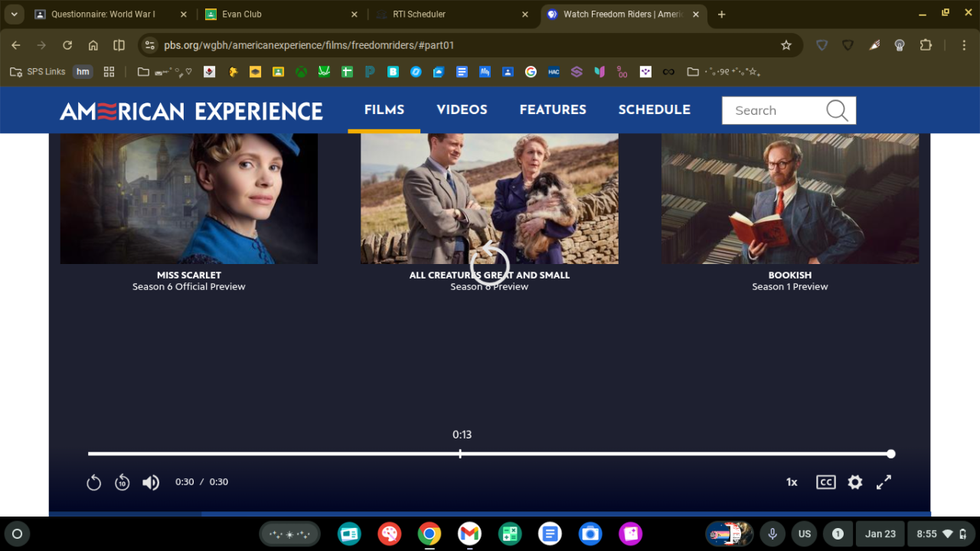Image resolution: width=980 pixels, height=551 pixels.
Task: Open the Xbox bookmark
Action: [302, 72]
